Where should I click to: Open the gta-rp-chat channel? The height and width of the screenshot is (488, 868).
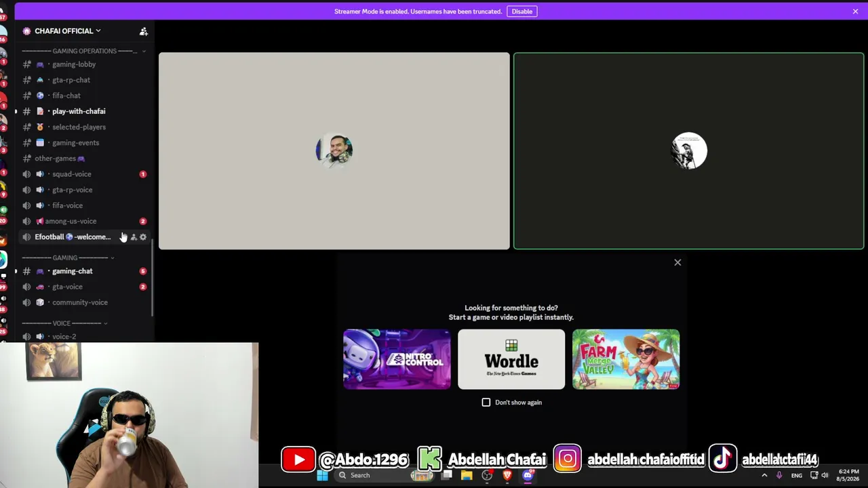tap(85, 80)
